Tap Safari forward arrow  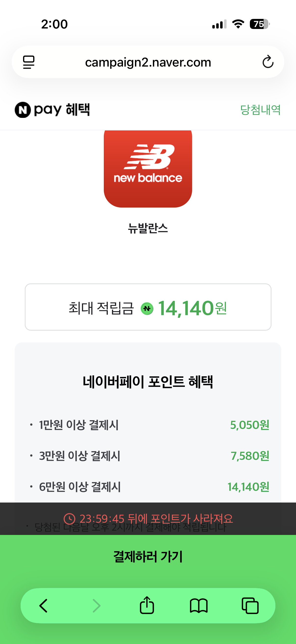(96, 606)
